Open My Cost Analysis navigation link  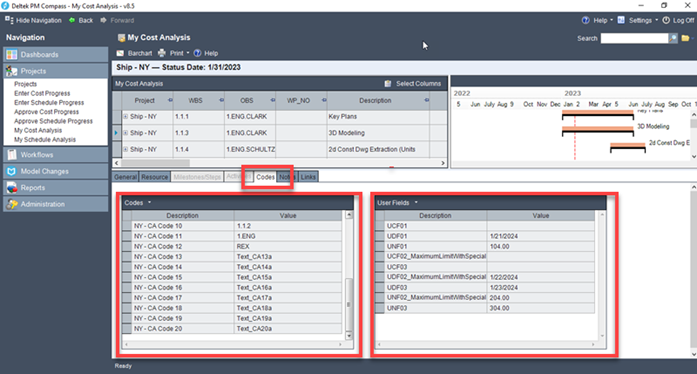click(38, 130)
